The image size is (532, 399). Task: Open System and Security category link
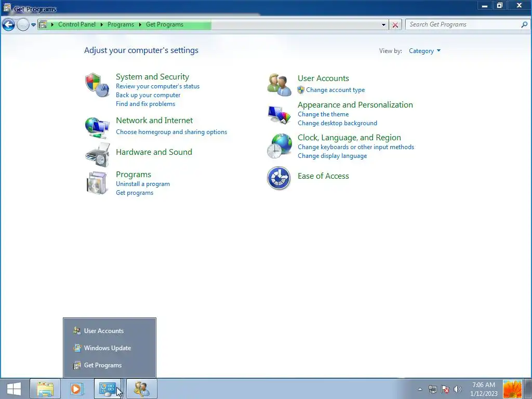[x=152, y=77]
